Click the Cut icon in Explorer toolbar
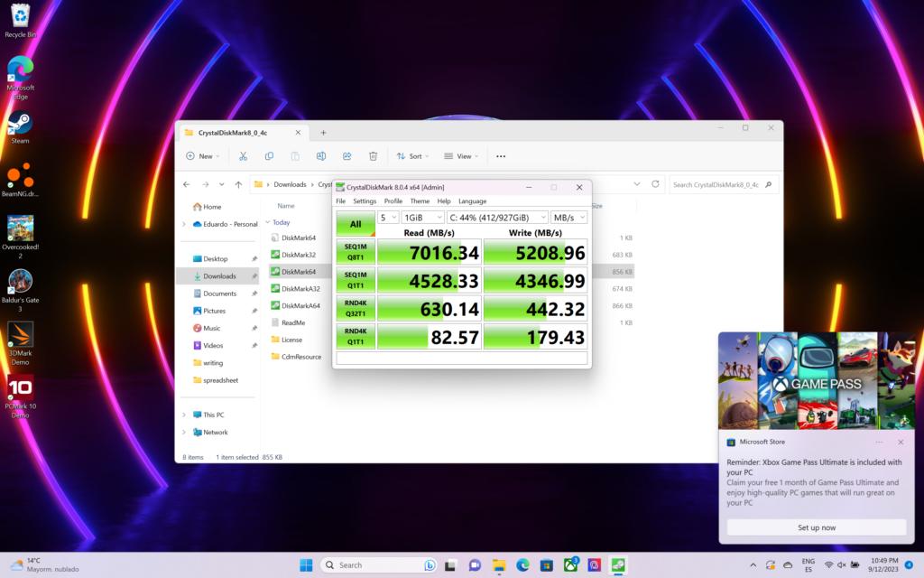The height and width of the screenshot is (578, 924). (x=243, y=156)
